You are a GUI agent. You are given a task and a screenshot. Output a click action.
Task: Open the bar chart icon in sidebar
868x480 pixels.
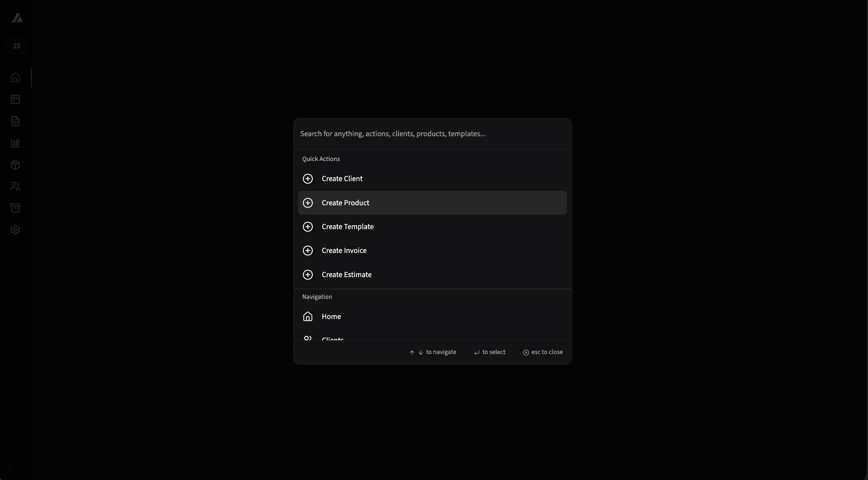pos(15,143)
